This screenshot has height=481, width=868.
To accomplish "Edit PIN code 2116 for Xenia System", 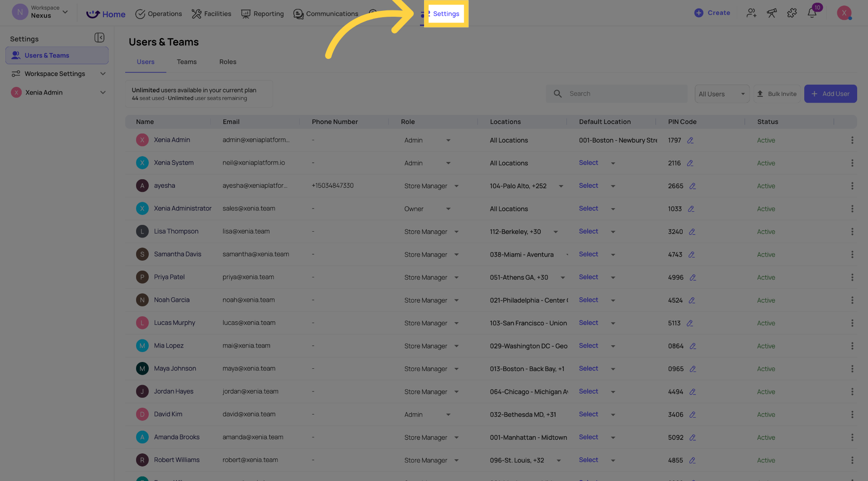I will click(690, 163).
